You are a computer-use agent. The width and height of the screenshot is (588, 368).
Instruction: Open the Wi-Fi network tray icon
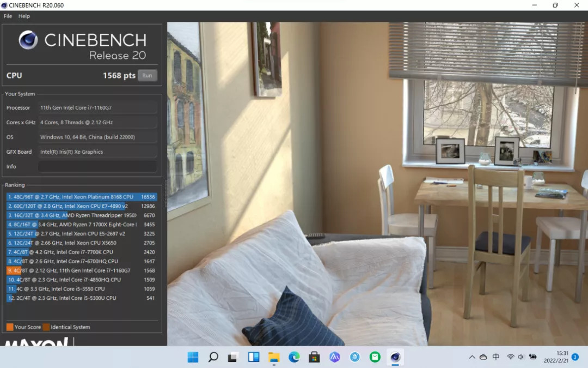coord(510,357)
